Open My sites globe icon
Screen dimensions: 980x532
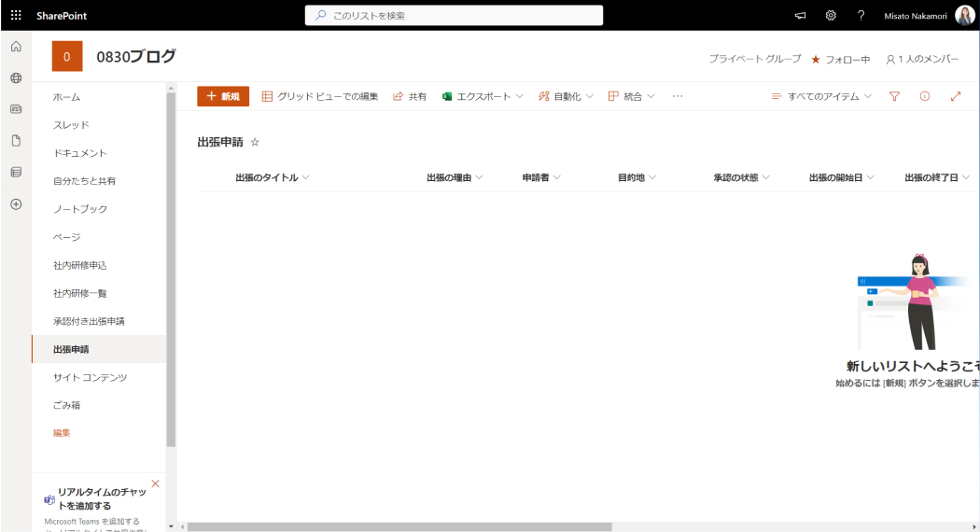pyautogui.click(x=16, y=78)
